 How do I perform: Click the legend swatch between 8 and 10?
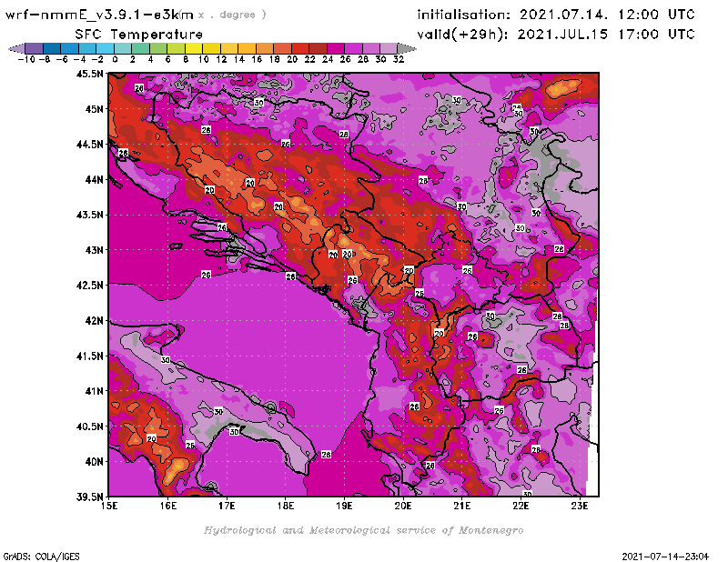coord(194,48)
